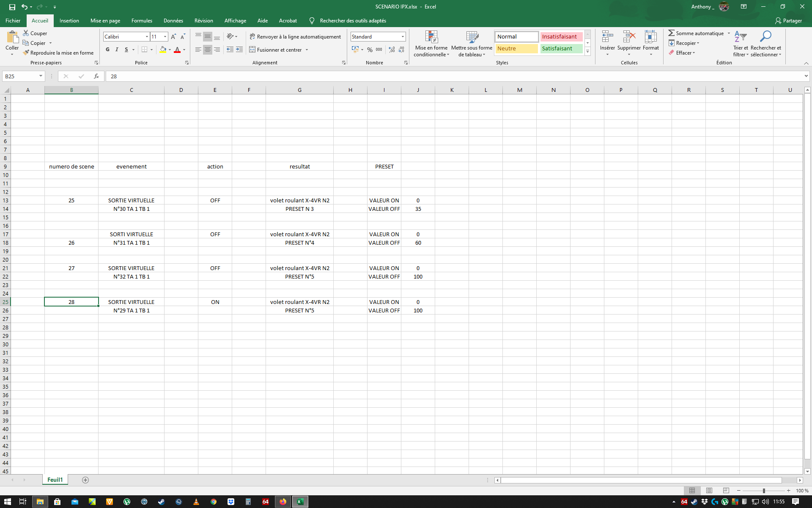Screen dimensions: 812x508
Task: Toggle bold formatting G button
Action: [x=107, y=50]
